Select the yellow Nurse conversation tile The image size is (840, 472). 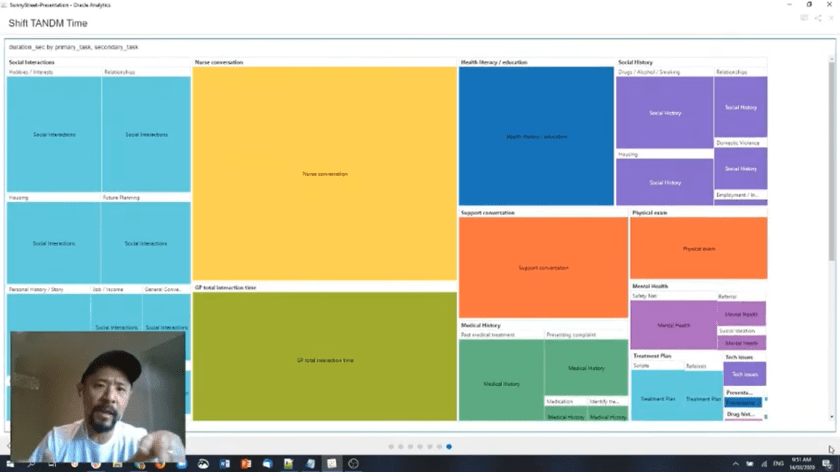click(324, 174)
